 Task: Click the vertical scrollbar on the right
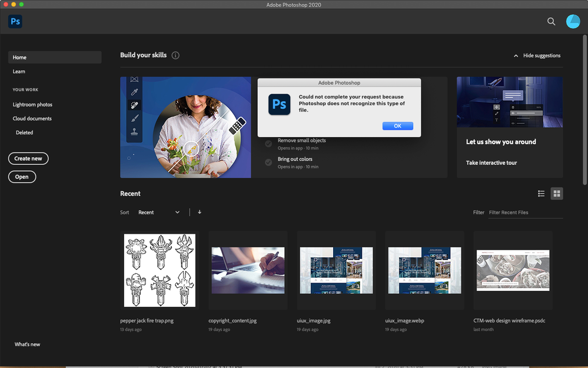(x=584, y=110)
